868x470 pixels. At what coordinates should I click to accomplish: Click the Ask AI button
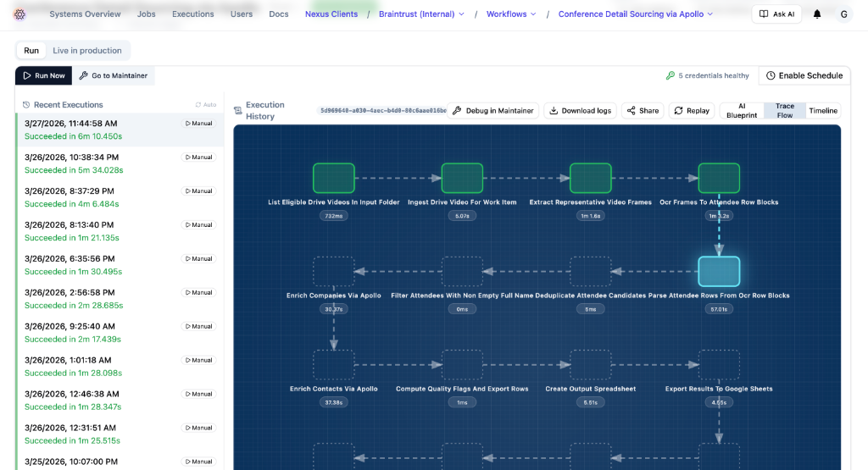[x=776, y=14]
